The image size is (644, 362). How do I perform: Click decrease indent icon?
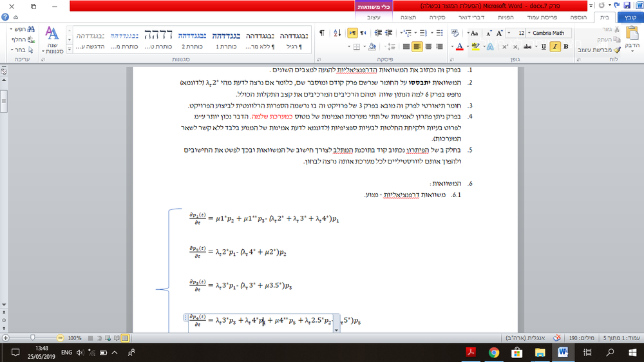(388, 33)
